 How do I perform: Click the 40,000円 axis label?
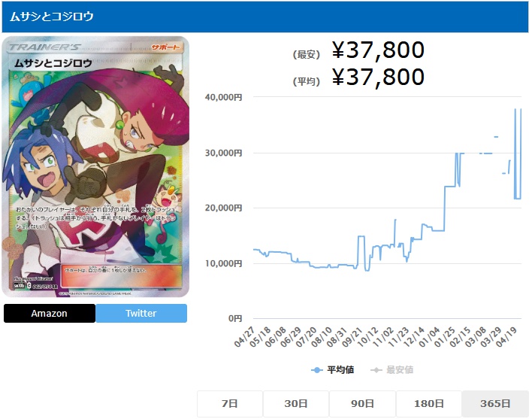click(x=224, y=98)
